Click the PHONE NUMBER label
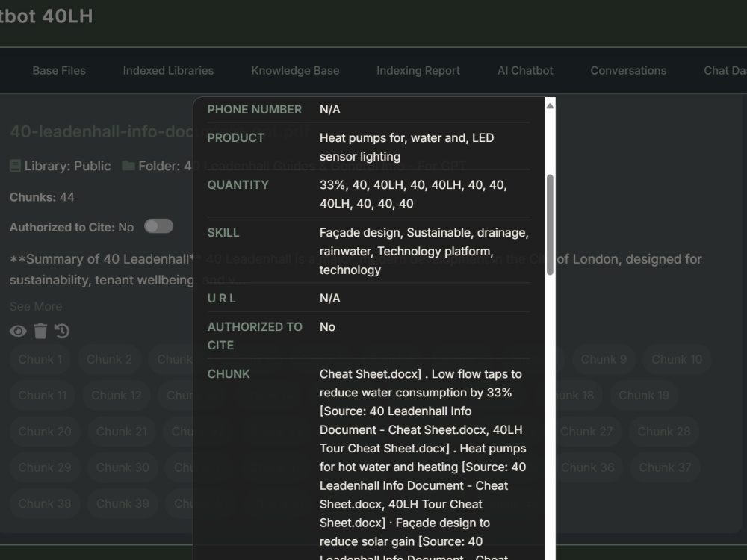The image size is (747, 560). pyautogui.click(x=255, y=110)
